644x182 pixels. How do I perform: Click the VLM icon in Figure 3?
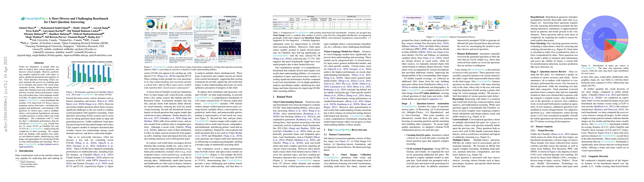pos(438,27)
